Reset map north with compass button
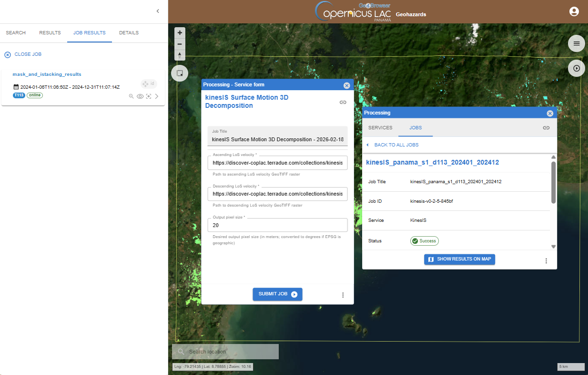Image resolution: width=588 pixels, height=375 pixels. pyautogui.click(x=180, y=55)
